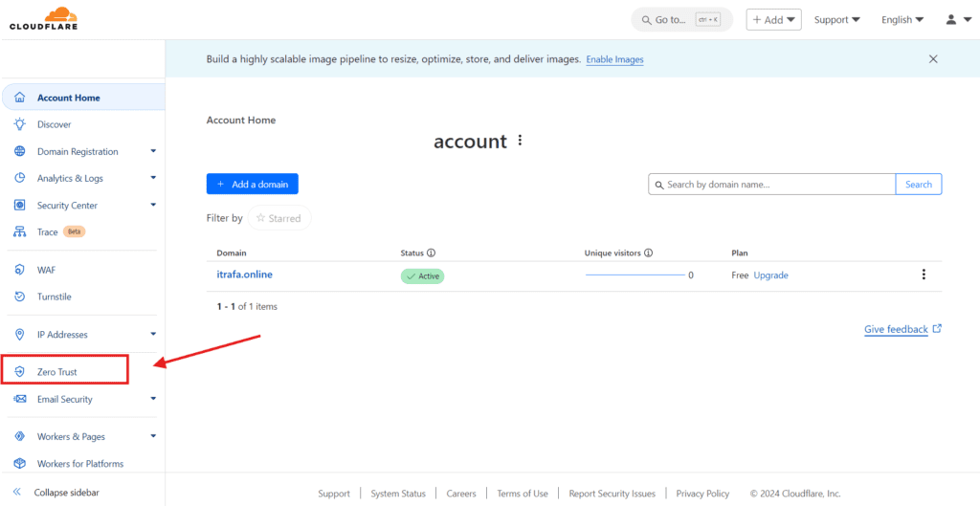Open the Enable Images link
Screen dimensions: 980x506
615,59
